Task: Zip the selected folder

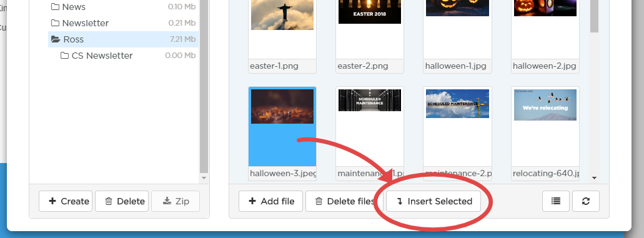Action: pos(176,201)
